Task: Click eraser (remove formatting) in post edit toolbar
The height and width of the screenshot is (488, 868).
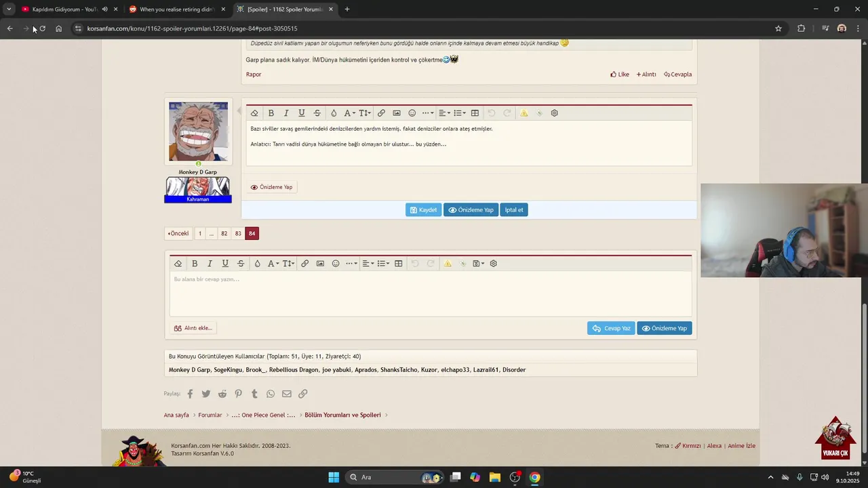Action: click(254, 113)
